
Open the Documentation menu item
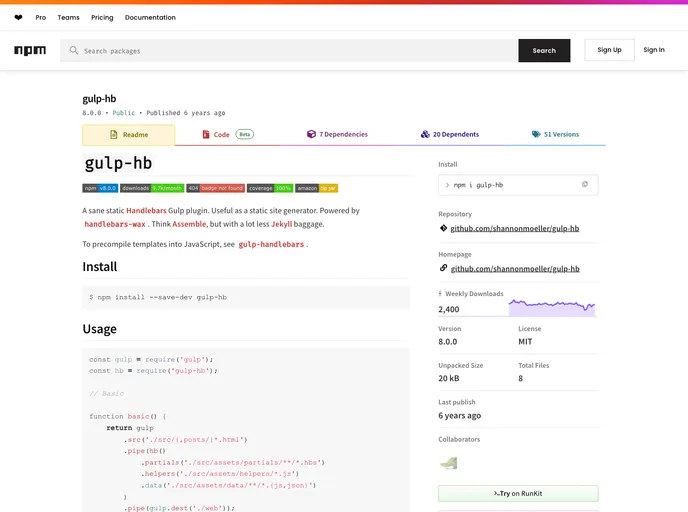(x=150, y=18)
